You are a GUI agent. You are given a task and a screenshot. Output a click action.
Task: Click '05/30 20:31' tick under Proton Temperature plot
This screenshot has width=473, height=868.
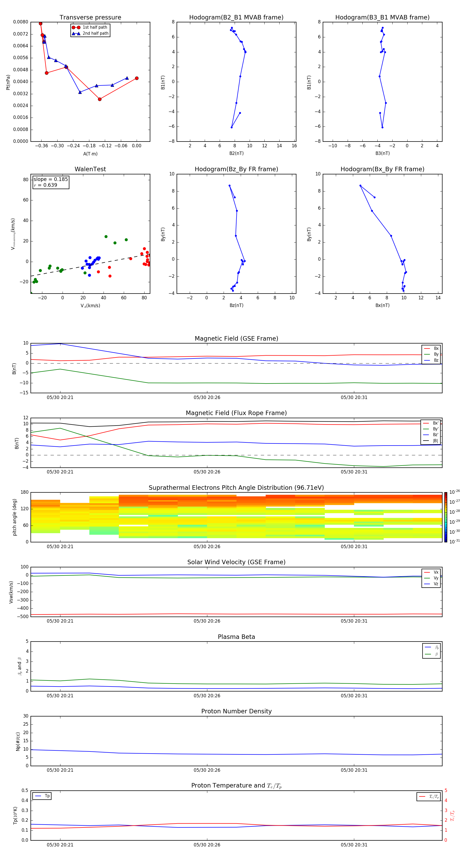pos(354,845)
